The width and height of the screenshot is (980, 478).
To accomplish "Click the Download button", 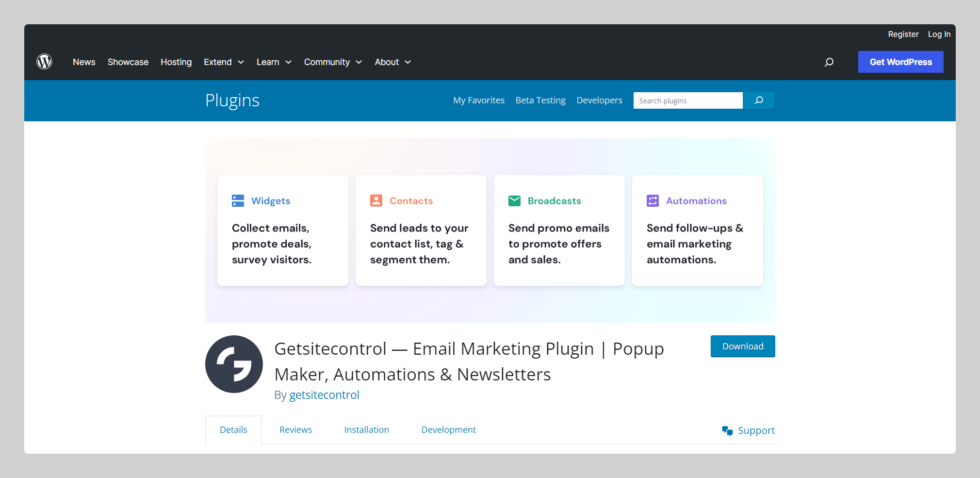I will click(742, 346).
